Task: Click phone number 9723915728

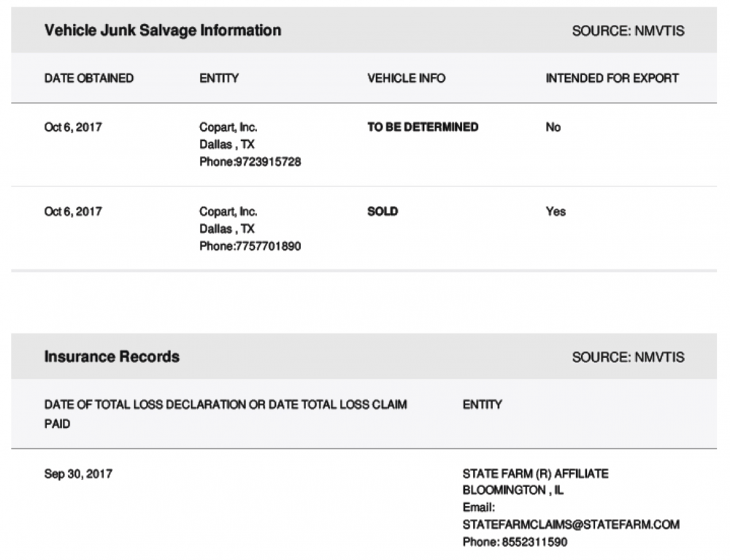Action: [x=268, y=162]
